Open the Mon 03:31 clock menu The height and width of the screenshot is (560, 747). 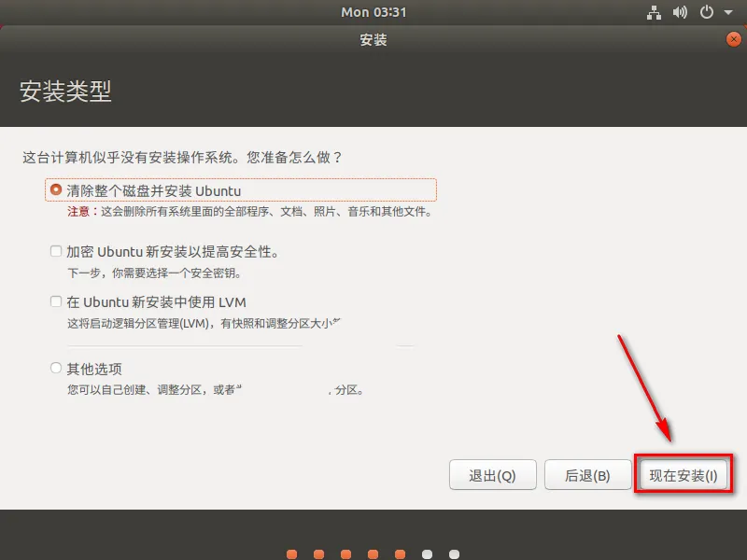click(373, 12)
